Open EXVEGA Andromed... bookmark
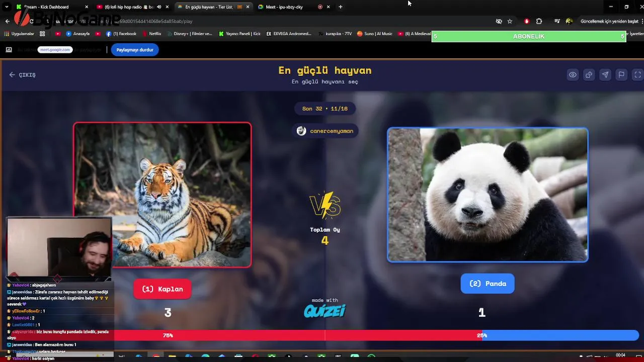 pyautogui.click(x=289, y=34)
